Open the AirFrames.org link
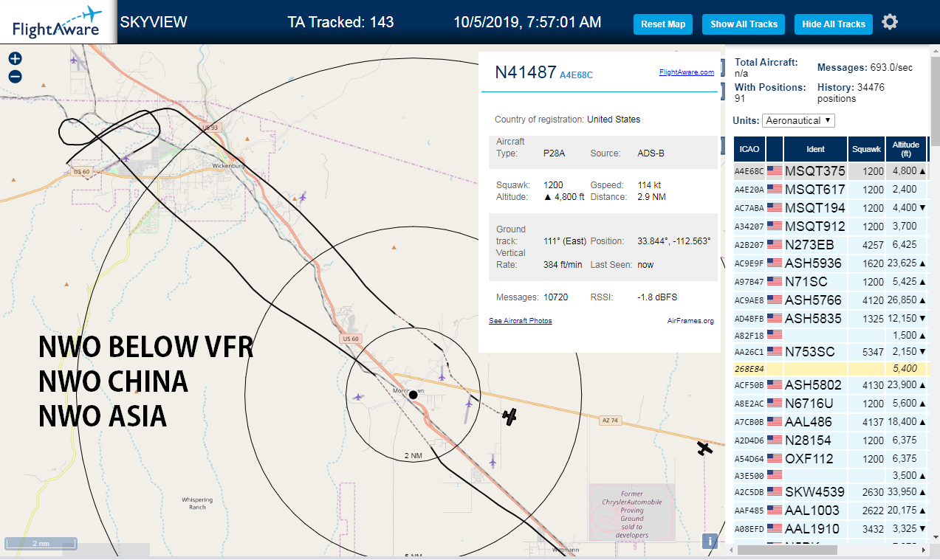This screenshot has height=560, width=940. pos(690,321)
